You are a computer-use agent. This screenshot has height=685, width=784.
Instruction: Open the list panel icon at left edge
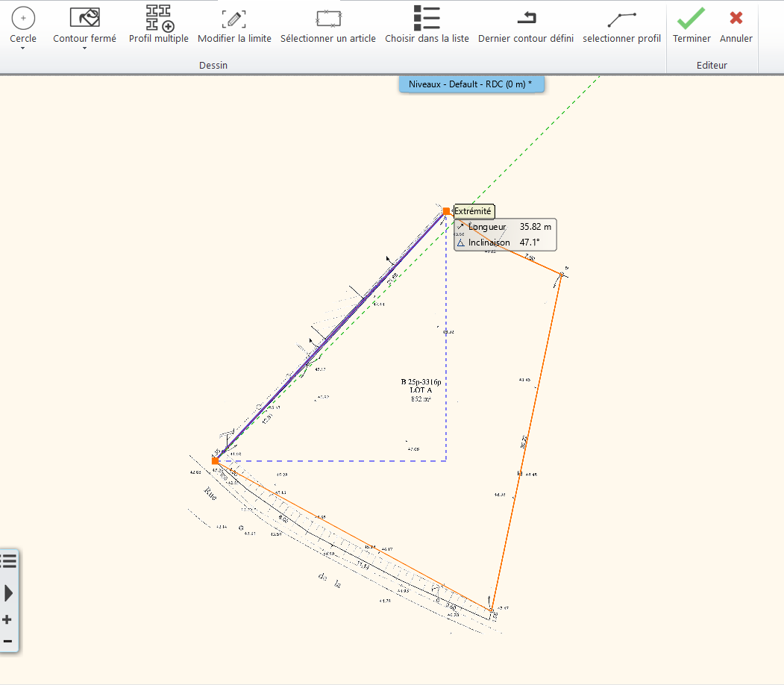coord(8,561)
